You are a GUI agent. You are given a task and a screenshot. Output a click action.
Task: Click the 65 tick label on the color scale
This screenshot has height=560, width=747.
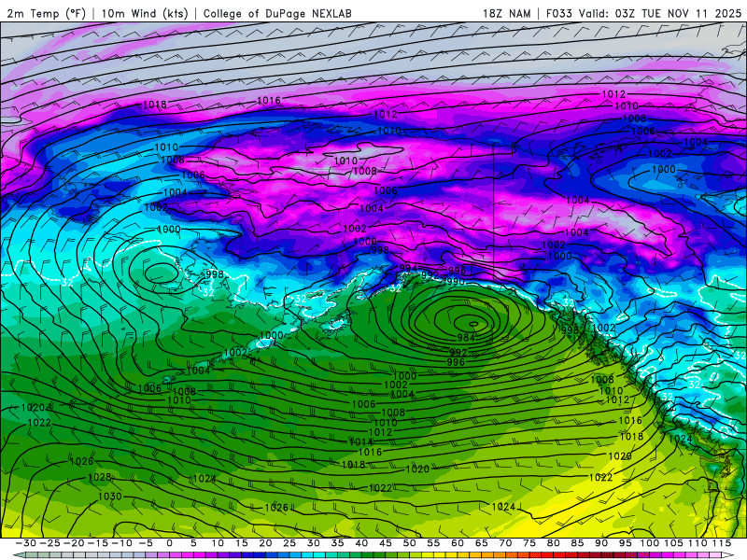481,543
